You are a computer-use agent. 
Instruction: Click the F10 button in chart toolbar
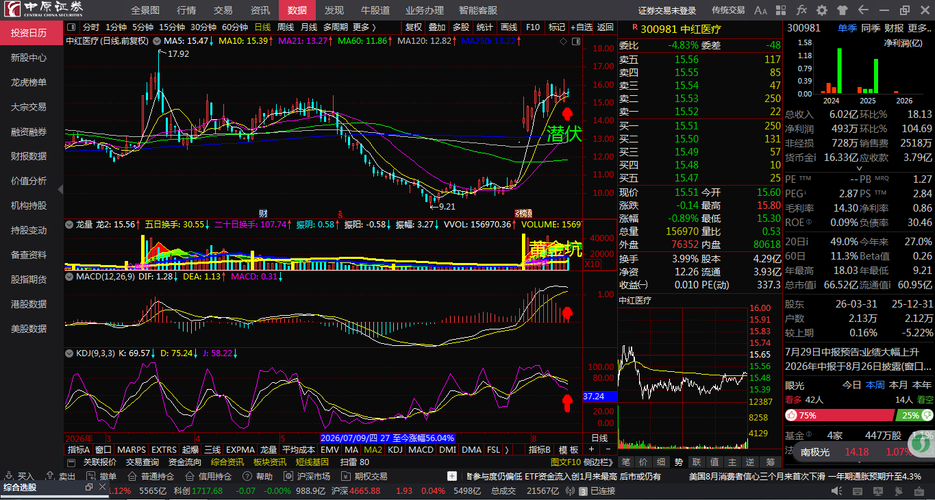coord(533,27)
